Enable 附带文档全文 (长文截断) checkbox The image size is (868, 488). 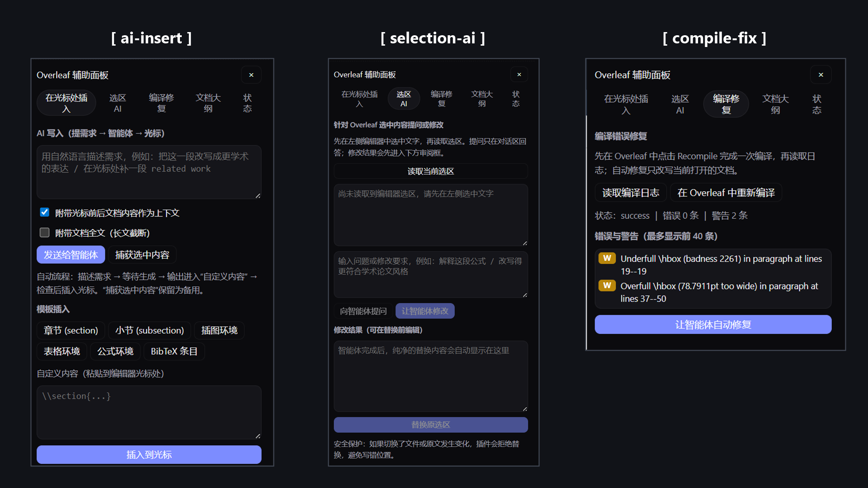[x=44, y=233]
